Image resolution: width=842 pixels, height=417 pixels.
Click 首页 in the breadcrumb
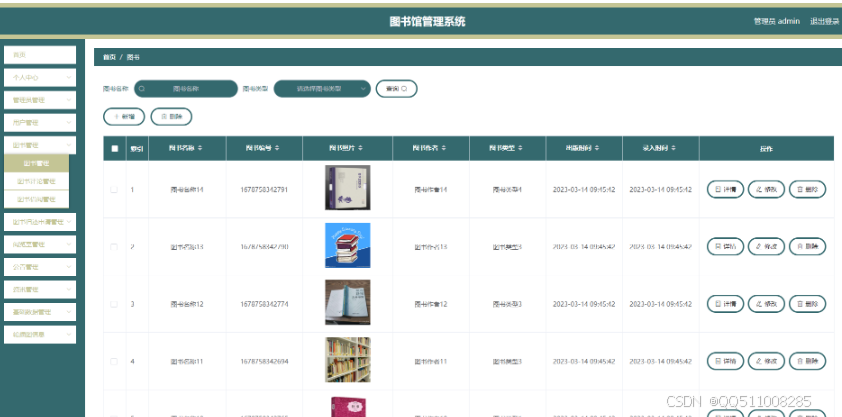(109, 57)
